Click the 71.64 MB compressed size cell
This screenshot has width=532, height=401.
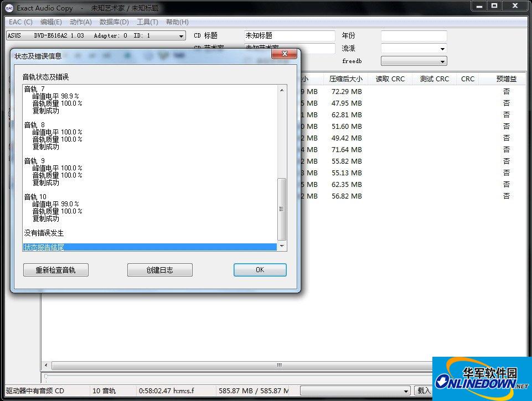pos(347,149)
